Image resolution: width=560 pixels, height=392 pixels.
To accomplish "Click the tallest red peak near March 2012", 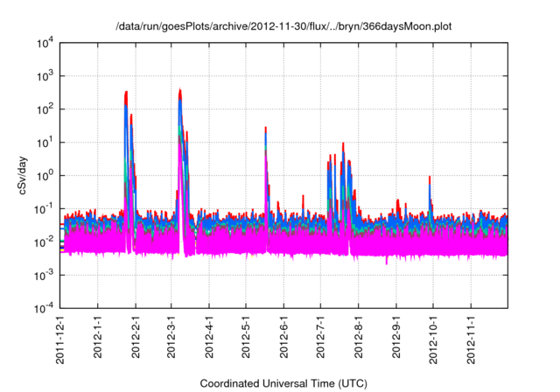I will click(x=179, y=91).
